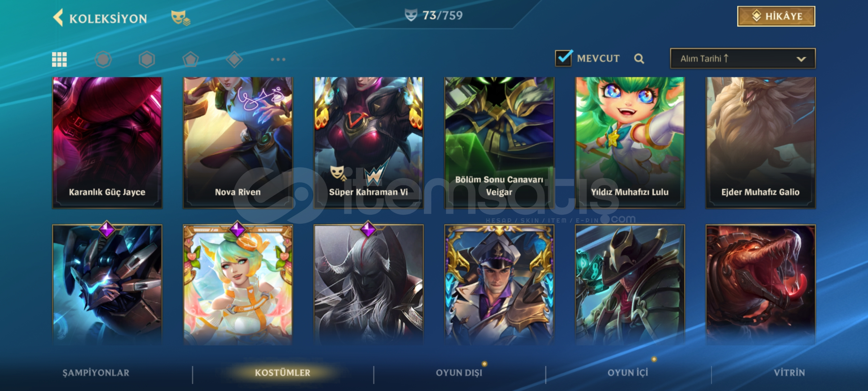Open the Yıldız Muhafızı Lulu skin card
The width and height of the screenshot is (868, 391).
(630, 143)
